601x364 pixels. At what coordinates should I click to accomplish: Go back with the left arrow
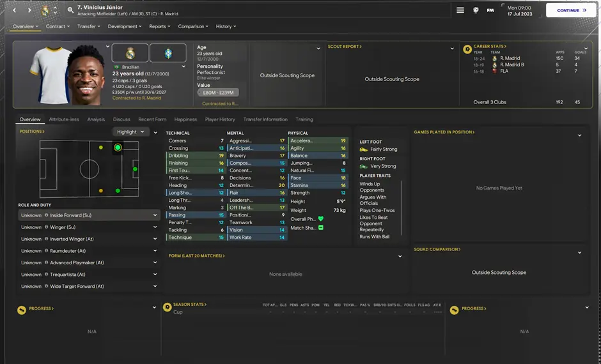15,10
